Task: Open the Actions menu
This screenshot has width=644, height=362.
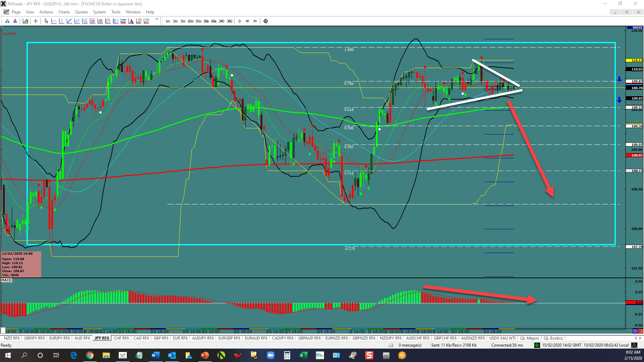Action: (46, 12)
